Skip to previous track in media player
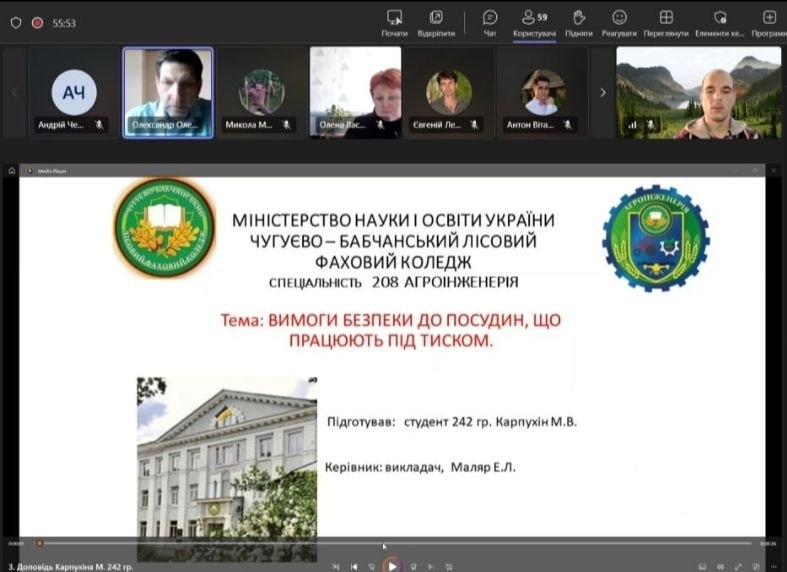Viewport: 787px width, 572px height. [x=354, y=566]
